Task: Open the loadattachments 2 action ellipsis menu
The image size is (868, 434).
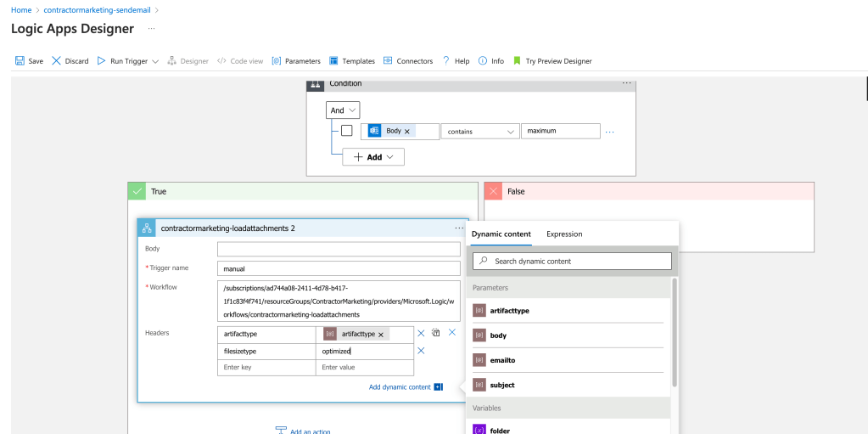Action: [x=459, y=228]
